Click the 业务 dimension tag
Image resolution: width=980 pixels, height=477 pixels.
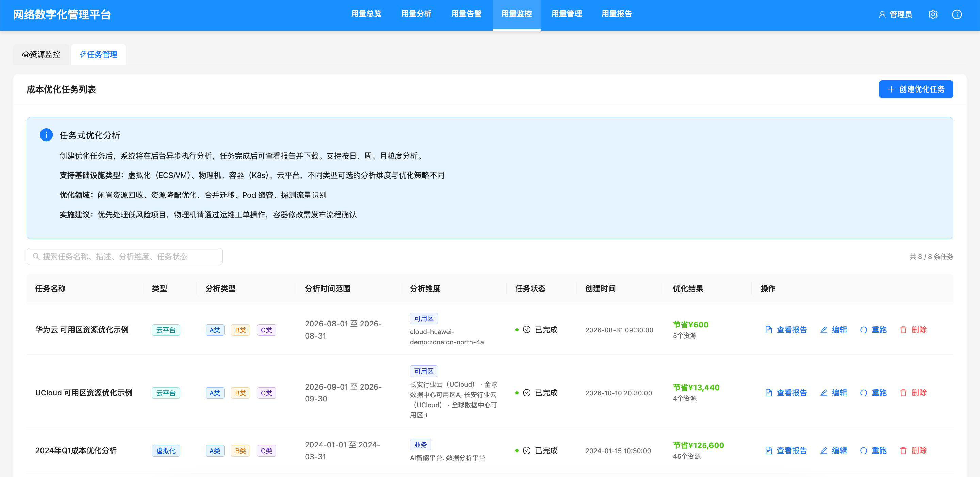click(420, 445)
